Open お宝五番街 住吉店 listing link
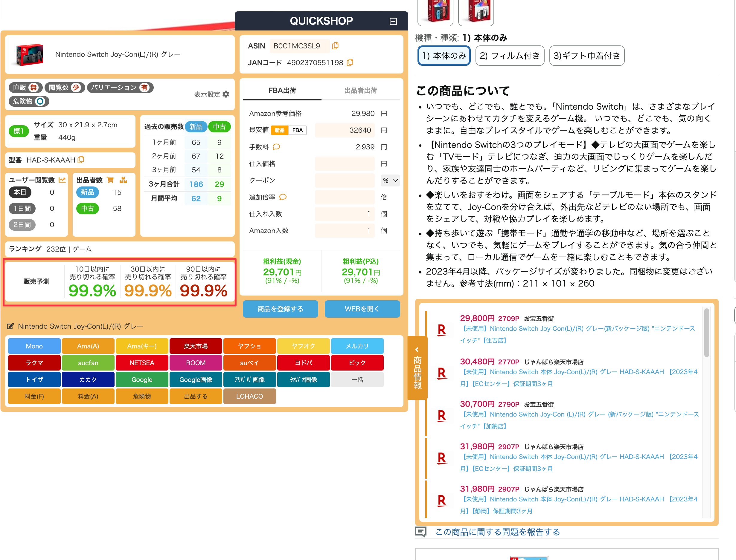 coord(577,334)
